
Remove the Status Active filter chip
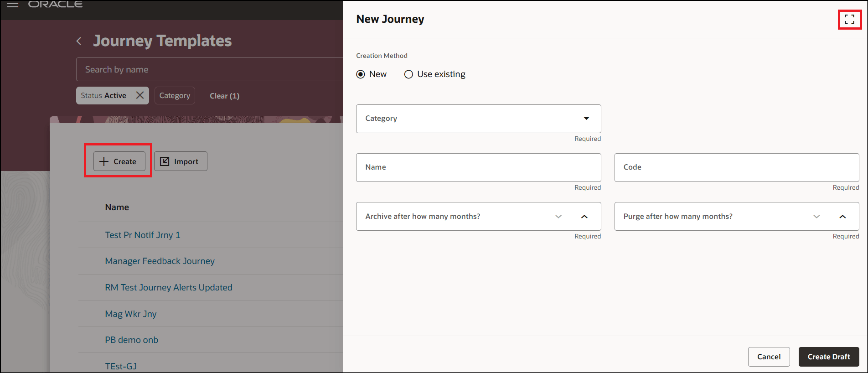click(x=140, y=95)
